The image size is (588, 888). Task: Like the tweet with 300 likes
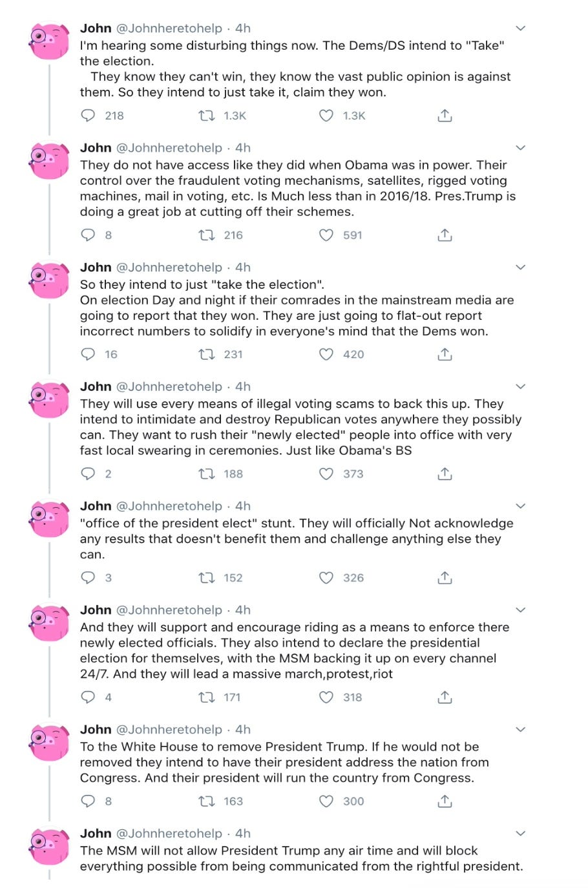tap(326, 801)
